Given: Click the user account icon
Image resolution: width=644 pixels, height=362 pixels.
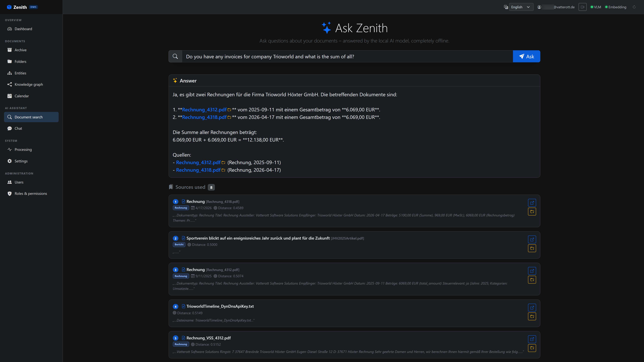Looking at the screenshot, I should [539, 7].
